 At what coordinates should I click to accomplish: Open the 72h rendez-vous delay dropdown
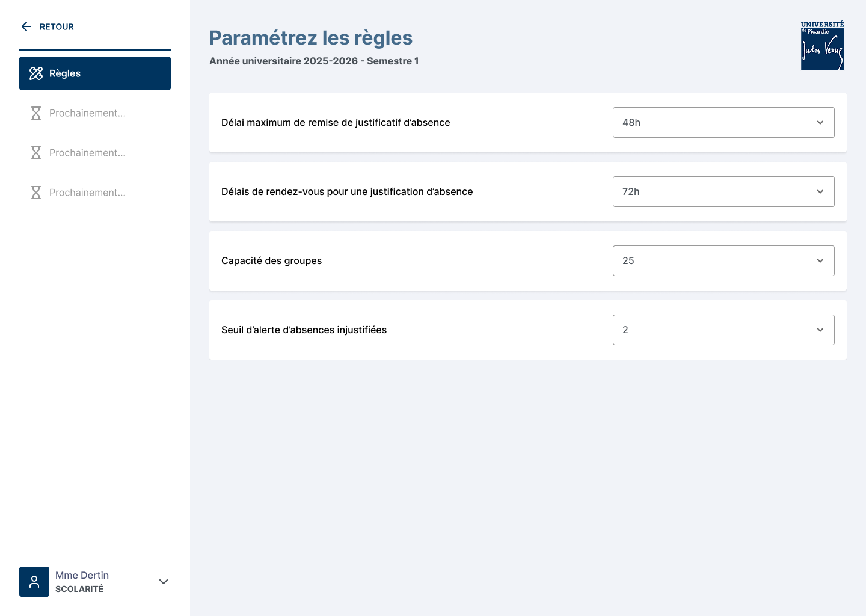[x=723, y=191]
